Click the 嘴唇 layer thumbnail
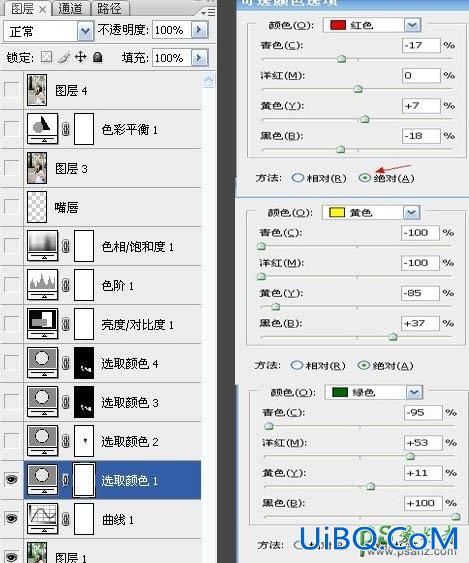The image size is (469, 563). 37,207
